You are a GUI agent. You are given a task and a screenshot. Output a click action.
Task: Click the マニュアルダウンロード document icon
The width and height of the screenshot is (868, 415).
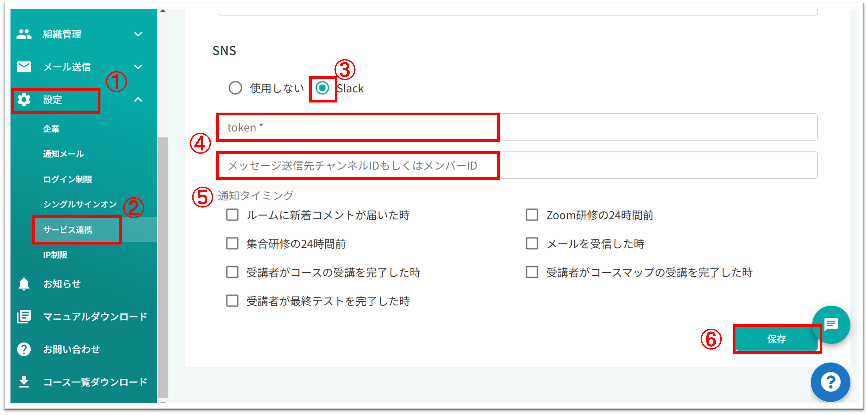(24, 316)
